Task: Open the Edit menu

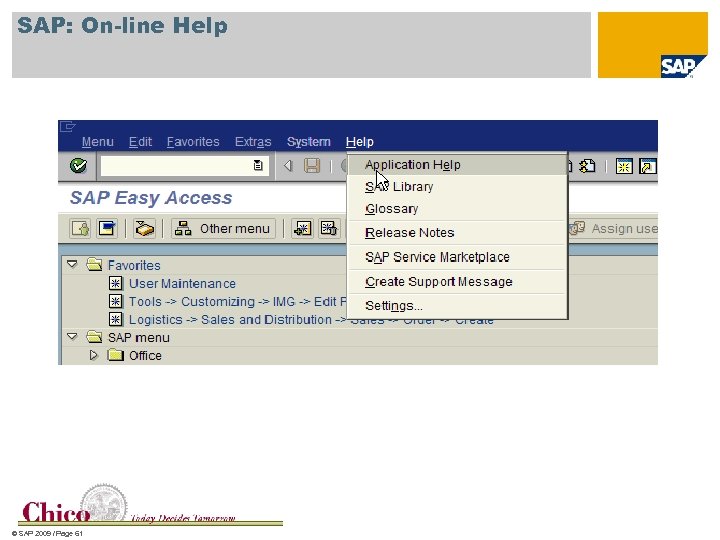Action: (x=140, y=142)
